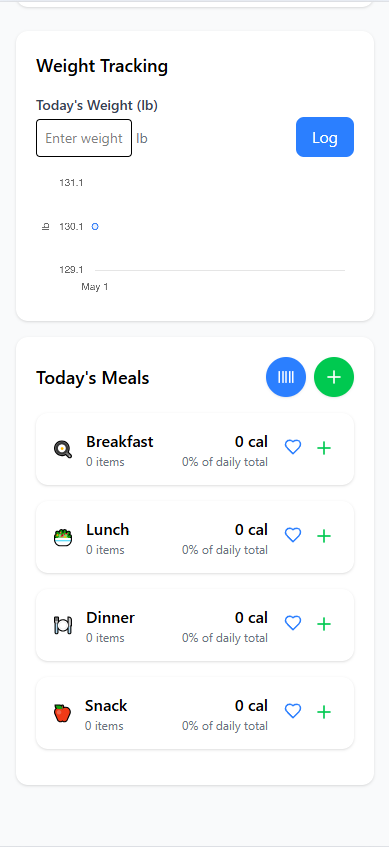Click the fried egg Breakfast icon
This screenshot has width=389, height=847.
pos(63,449)
